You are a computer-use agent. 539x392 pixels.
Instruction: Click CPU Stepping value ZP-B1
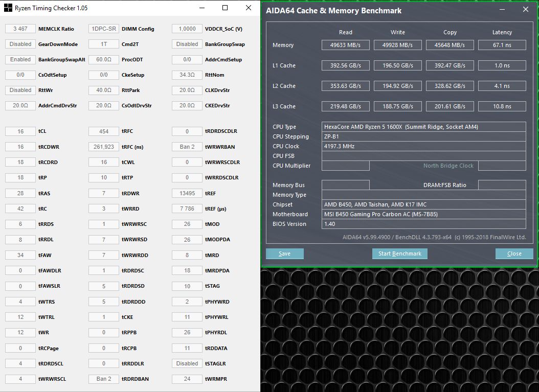click(424, 136)
